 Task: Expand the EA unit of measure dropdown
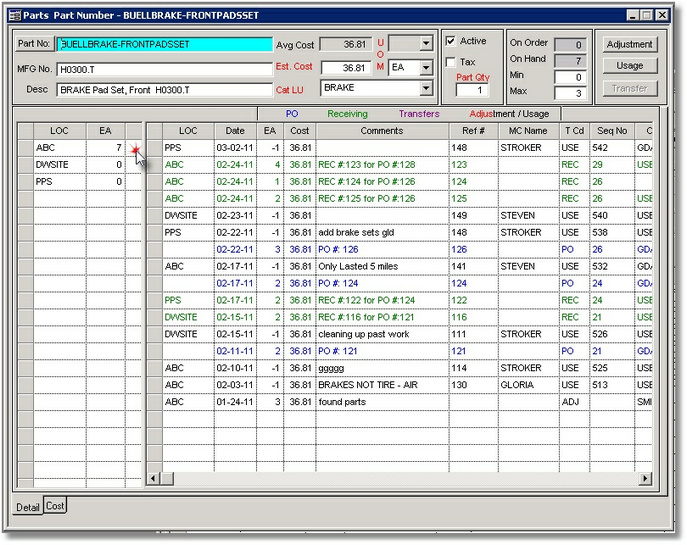(426, 67)
